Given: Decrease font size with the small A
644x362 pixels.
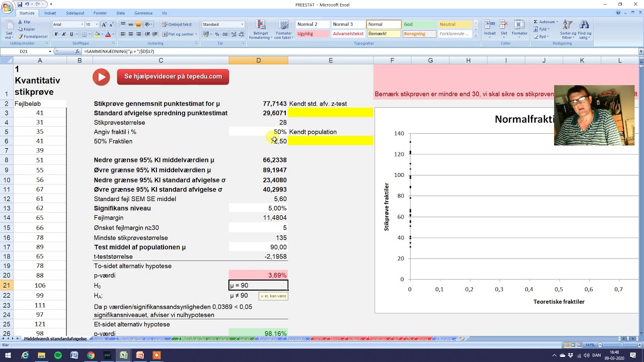Looking at the screenshot, I should point(111,25).
